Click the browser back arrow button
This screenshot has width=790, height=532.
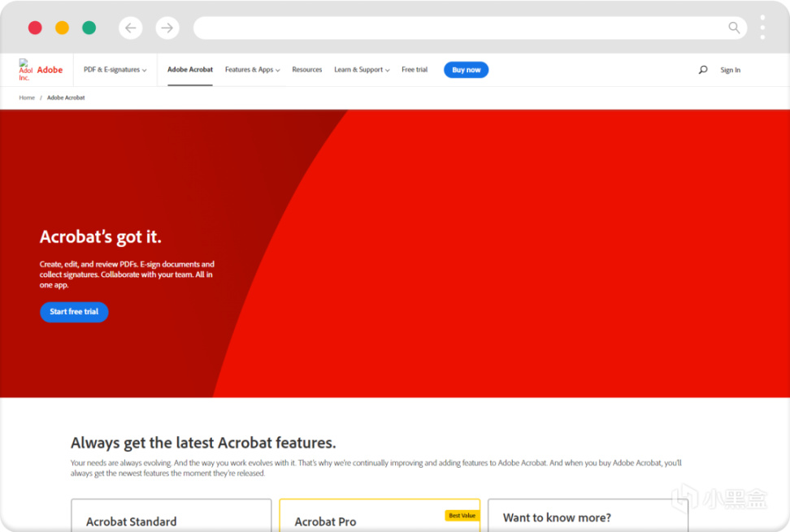tap(131, 28)
